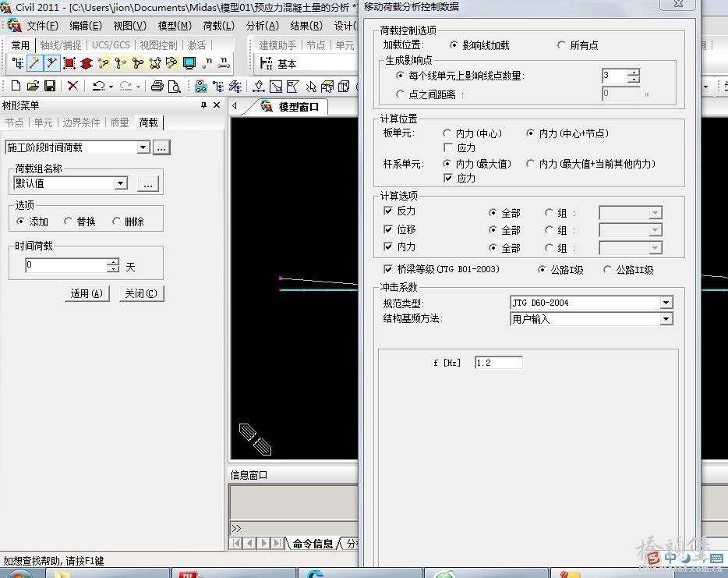Toggle point snap tool icon
The image size is (728, 578).
[34, 62]
